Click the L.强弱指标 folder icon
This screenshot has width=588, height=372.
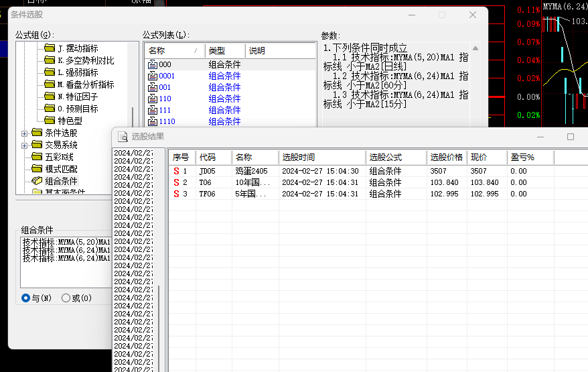point(50,72)
